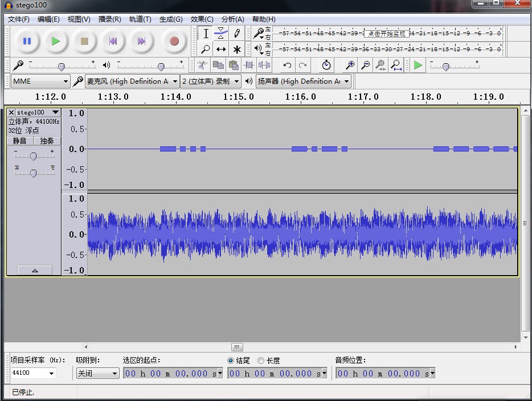Open the MME audio host dropdown
The height and width of the screenshot is (401, 532).
(x=40, y=81)
